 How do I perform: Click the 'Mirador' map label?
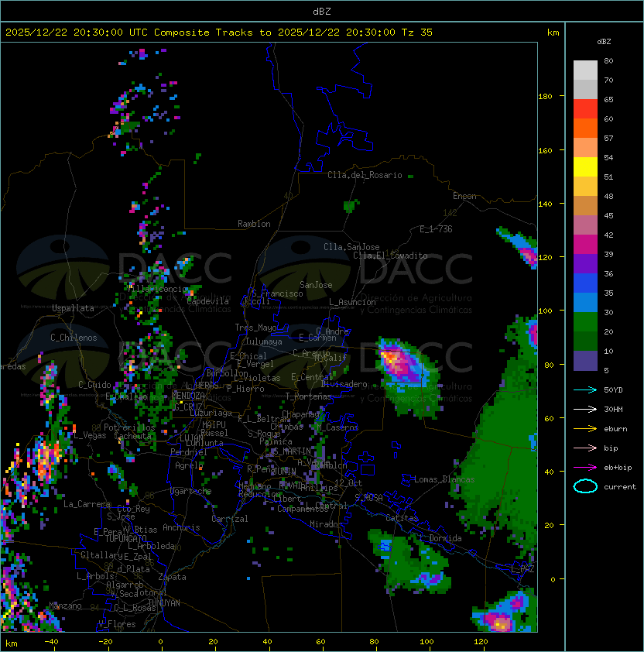pos(327,524)
